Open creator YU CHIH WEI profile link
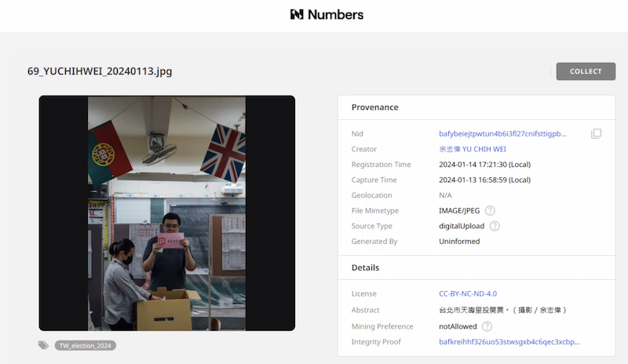The image size is (628, 364). [x=473, y=149]
